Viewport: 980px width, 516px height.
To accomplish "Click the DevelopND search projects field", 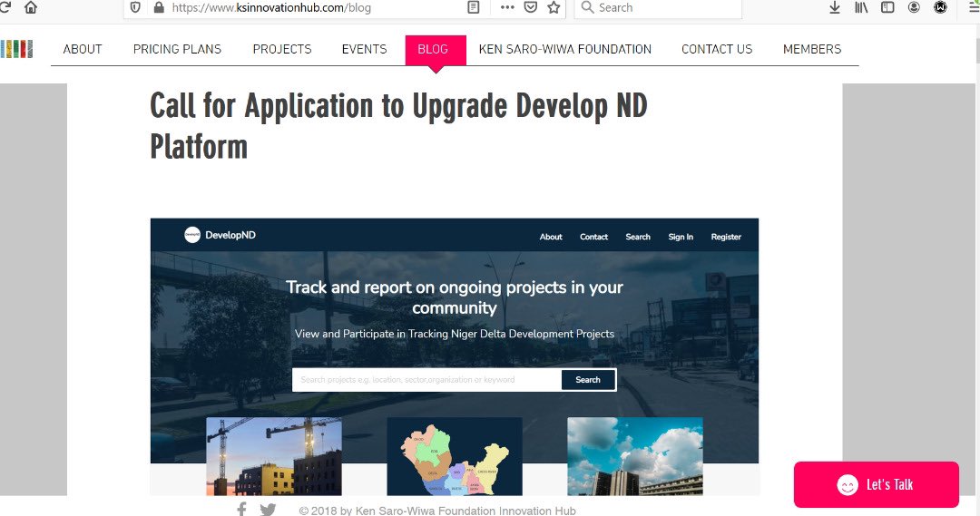I will coord(426,380).
